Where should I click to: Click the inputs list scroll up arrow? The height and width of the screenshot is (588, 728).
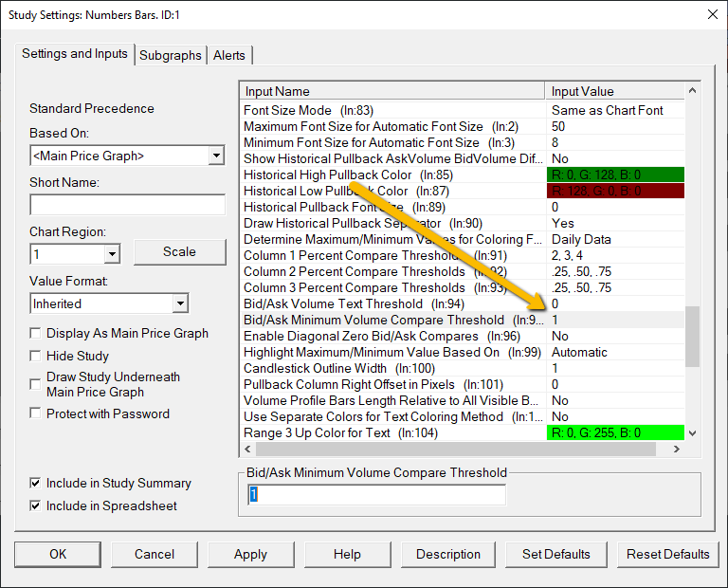pyautogui.click(x=692, y=90)
